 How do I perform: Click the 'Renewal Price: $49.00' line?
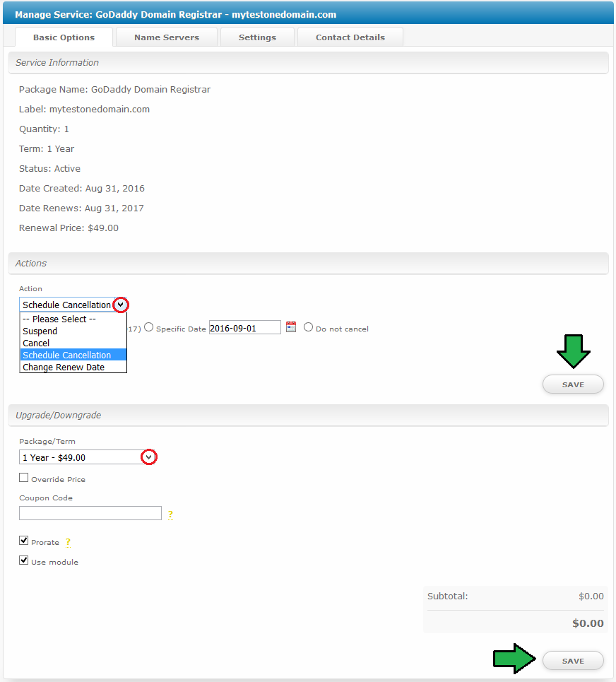(69, 228)
